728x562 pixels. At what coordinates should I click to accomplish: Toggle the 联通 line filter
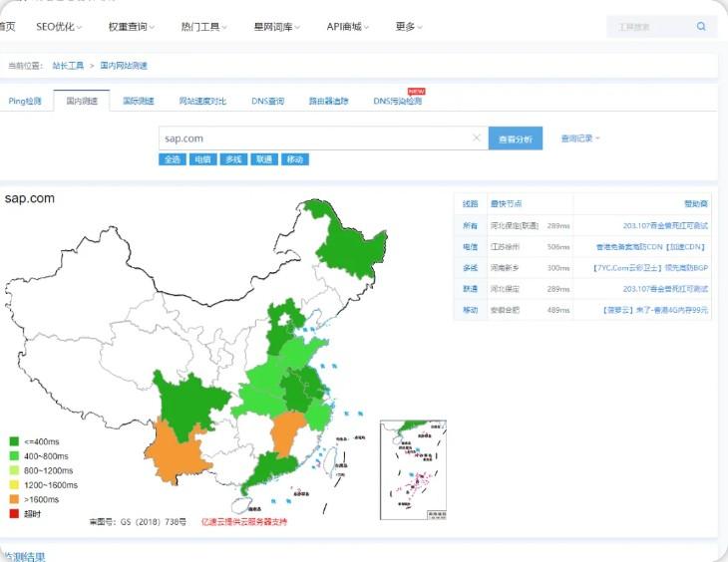(x=264, y=159)
